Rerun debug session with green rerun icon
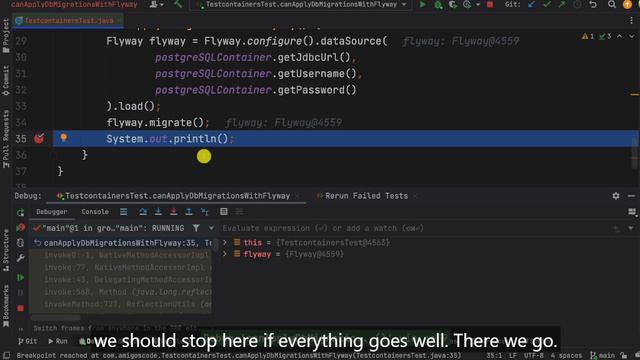 tap(20, 213)
